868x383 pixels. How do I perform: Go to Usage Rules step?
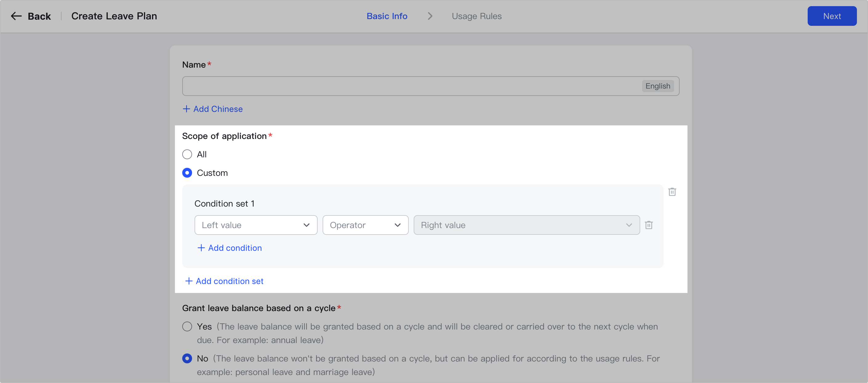476,16
